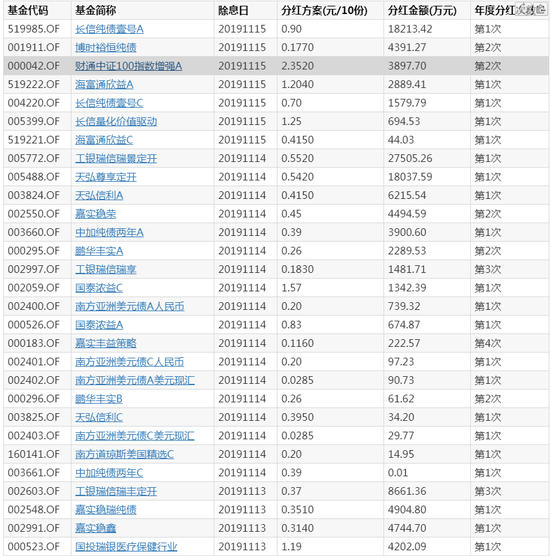Open the 南方亚洲美元债A人民币 fund link
Screen dimensions: 550x556
pos(130,306)
